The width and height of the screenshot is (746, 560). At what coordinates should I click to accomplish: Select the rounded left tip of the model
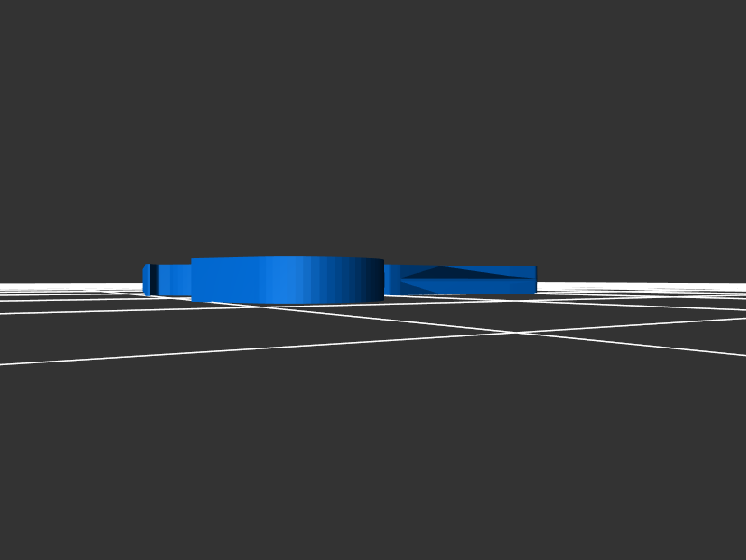click(145, 280)
